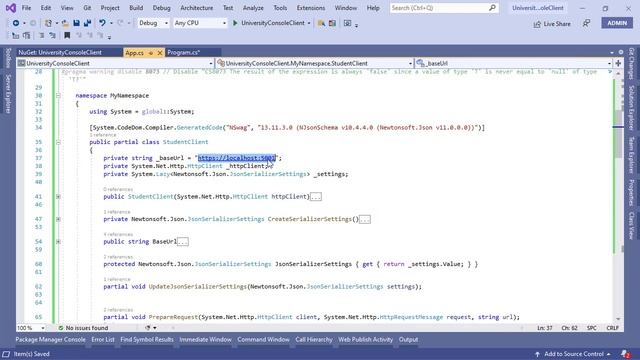Click the notifications icon in status bar

625,354
